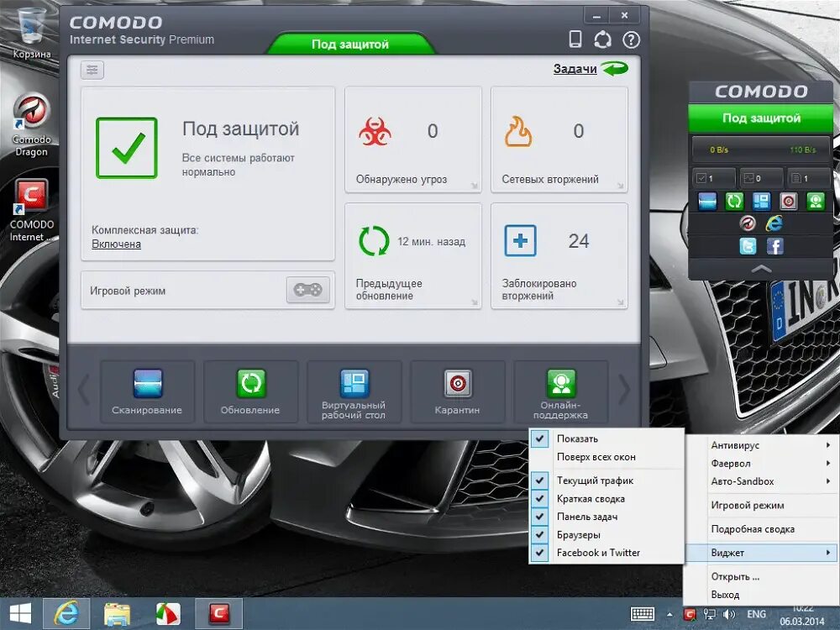Screen dimensions: 840x630
Task: Open Twitter icon in the widget
Action: pos(748,246)
